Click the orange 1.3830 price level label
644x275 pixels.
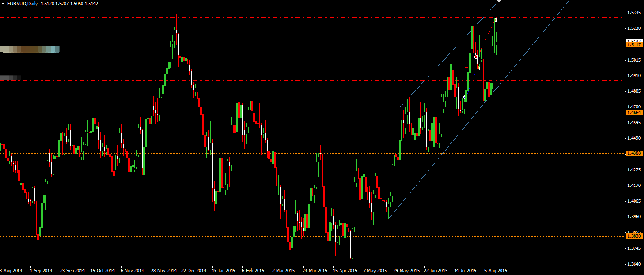(x=634, y=236)
